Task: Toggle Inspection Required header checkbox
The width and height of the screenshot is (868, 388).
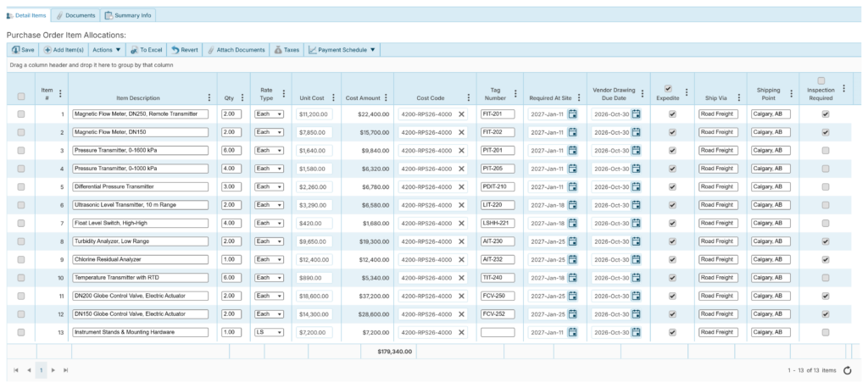Action: [x=821, y=80]
